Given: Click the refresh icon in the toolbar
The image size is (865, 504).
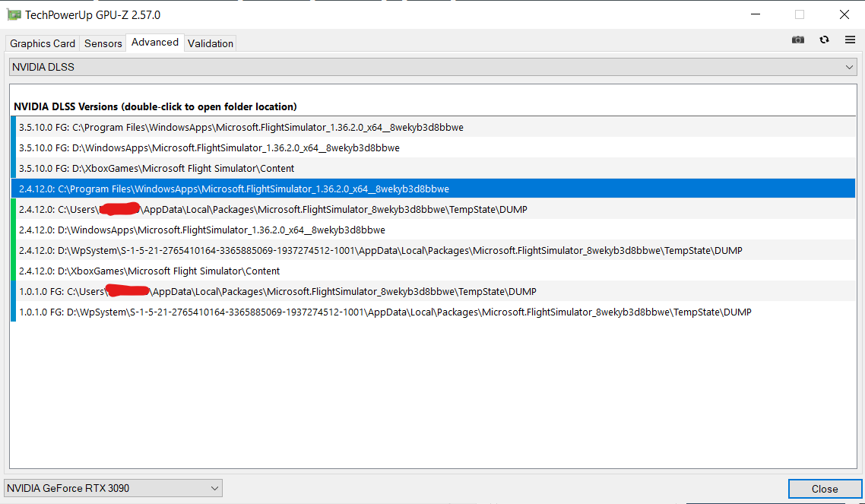Looking at the screenshot, I should [824, 40].
